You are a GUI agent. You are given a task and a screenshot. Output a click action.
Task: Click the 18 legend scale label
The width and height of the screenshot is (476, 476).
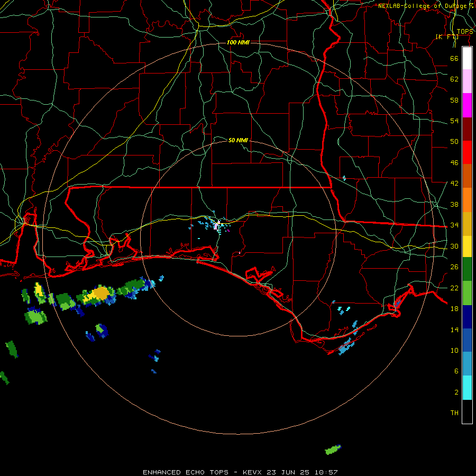pos(454,309)
